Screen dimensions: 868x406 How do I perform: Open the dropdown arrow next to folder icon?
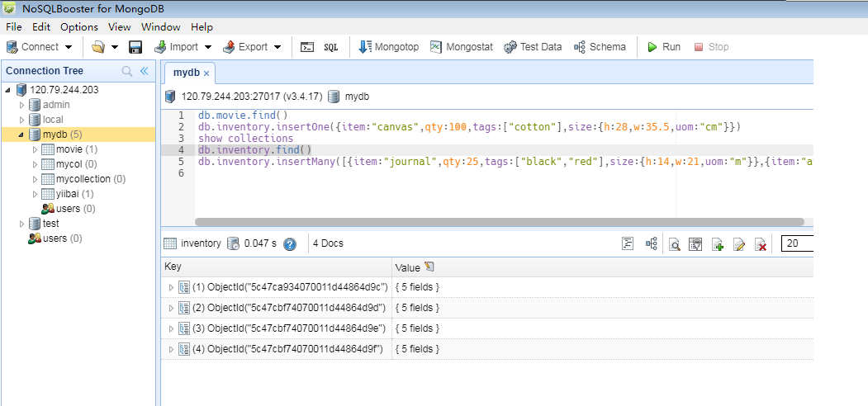115,47
